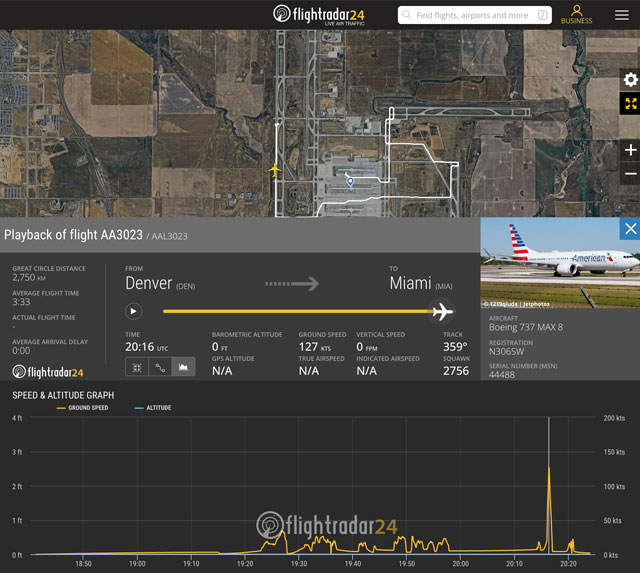Open the Business account menu
This screenshot has height=573, width=640.
click(576, 14)
